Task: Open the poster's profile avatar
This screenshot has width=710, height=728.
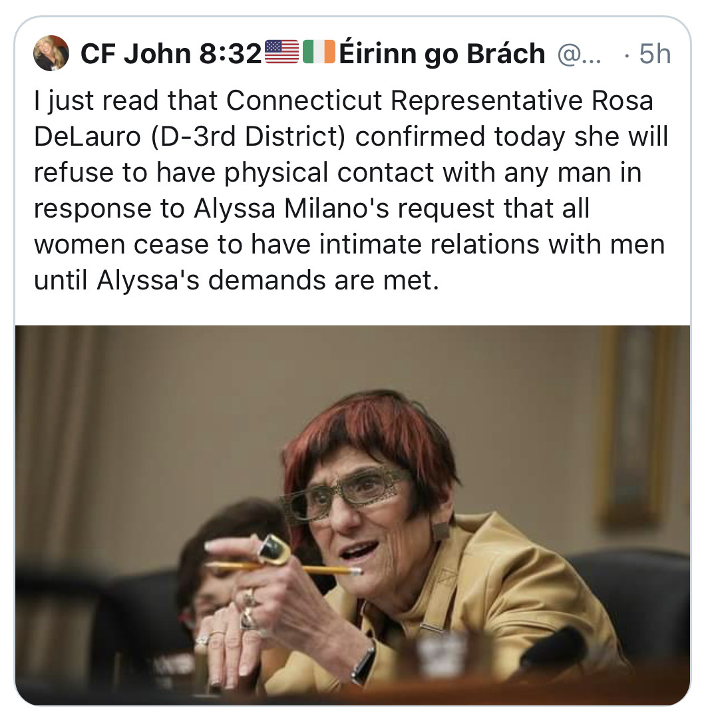Action: pos(51,53)
